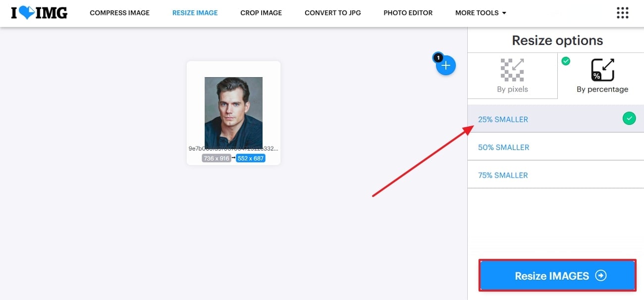Click the uploaded portrait thumbnail
The width and height of the screenshot is (644, 300).
coord(233,111)
